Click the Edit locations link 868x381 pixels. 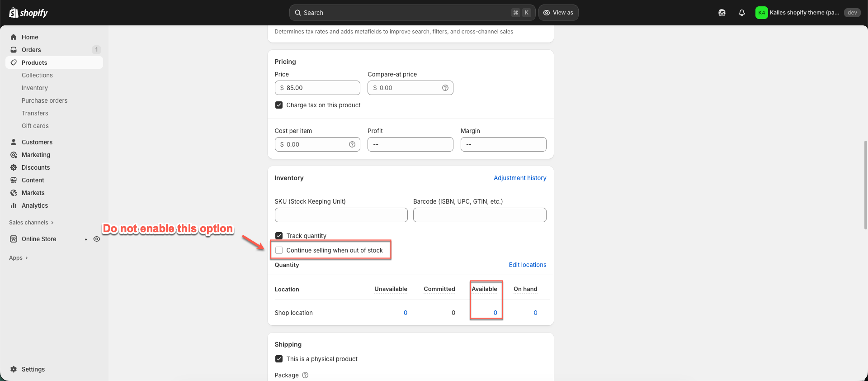point(527,265)
